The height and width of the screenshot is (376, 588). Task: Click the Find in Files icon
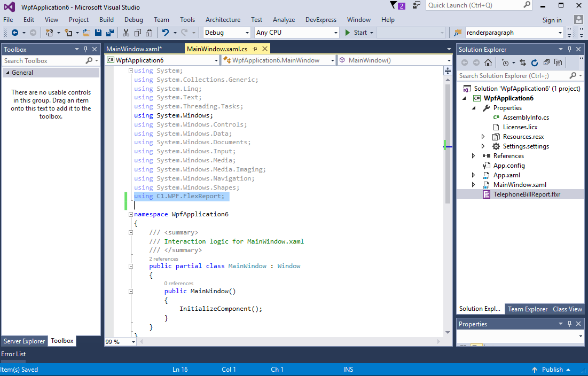pyautogui.click(x=458, y=33)
